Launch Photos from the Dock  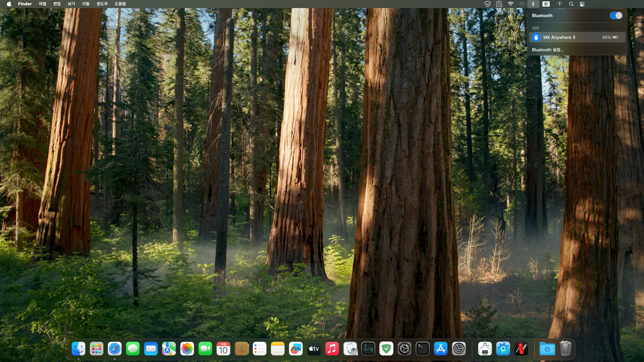(187, 349)
